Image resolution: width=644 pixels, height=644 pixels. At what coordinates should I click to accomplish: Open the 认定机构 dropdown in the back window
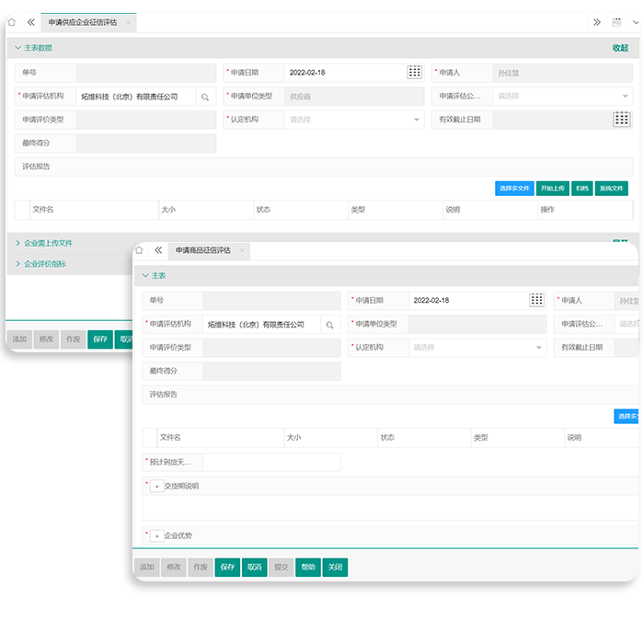(x=416, y=120)
